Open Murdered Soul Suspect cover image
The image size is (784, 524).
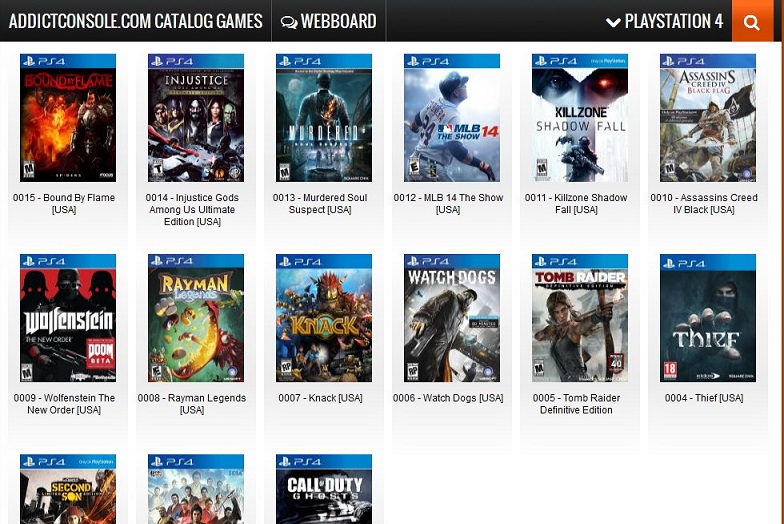pyautogui.click(x=324, y=118)
